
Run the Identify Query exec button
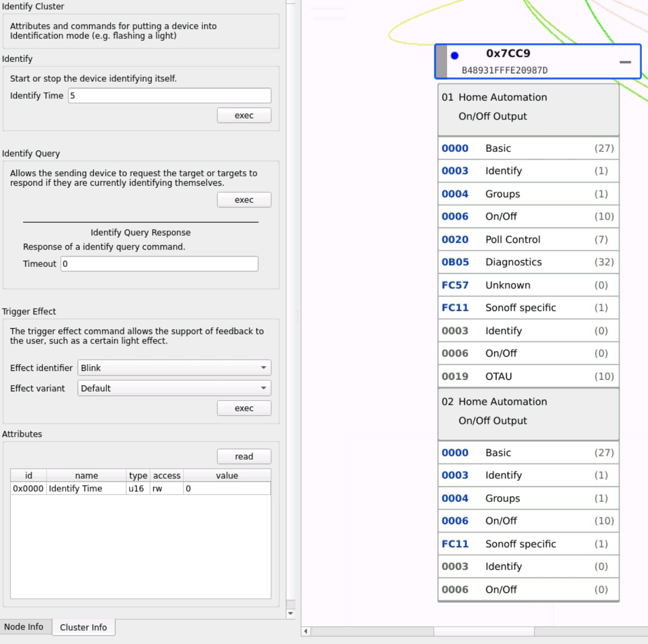click(244, 200)
